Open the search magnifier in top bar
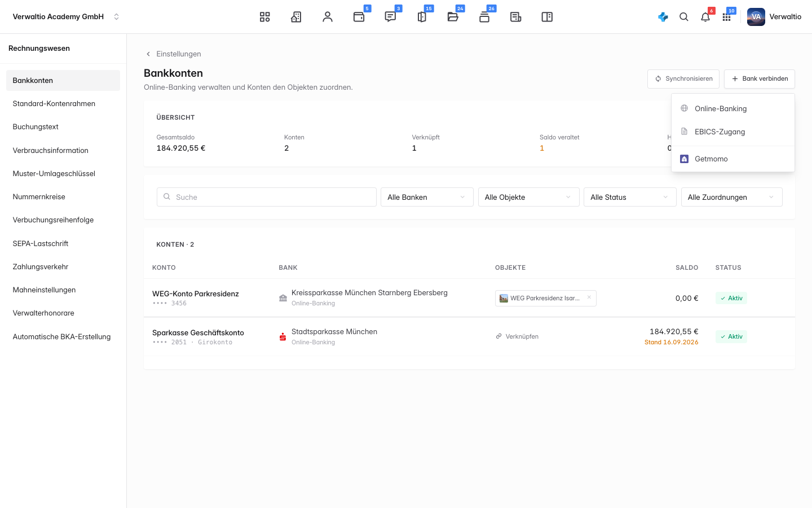The image size is (812, 508). [x=684, y=17]
